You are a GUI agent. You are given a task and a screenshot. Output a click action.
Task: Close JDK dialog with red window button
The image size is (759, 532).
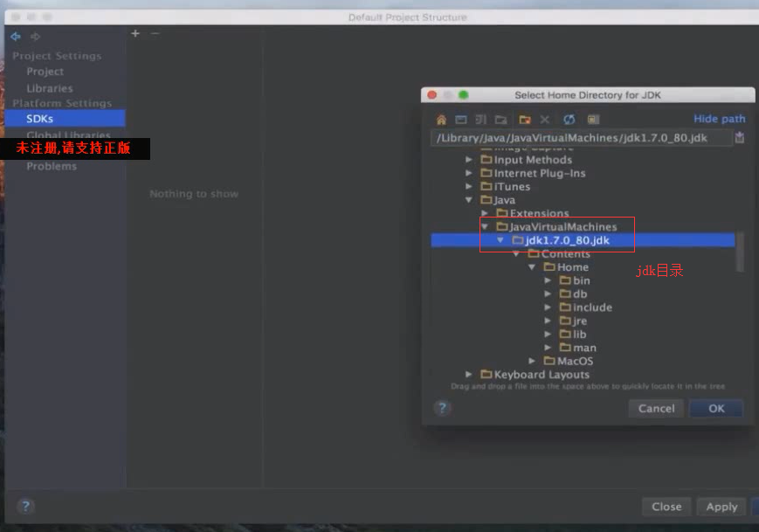431,95
